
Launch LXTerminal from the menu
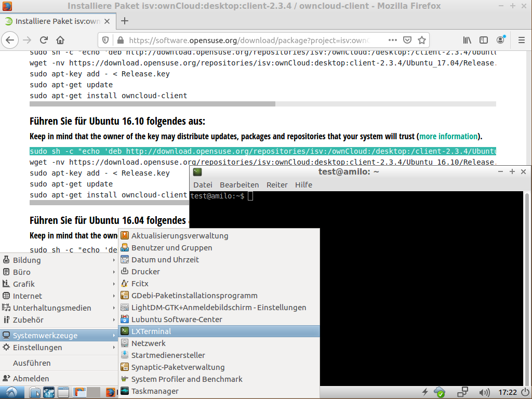pos(219,331)
